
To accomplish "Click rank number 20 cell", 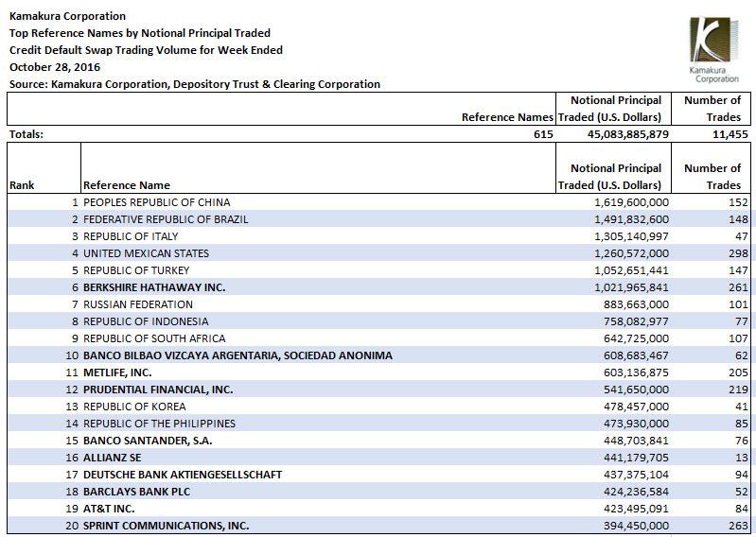I will [72, 526].
